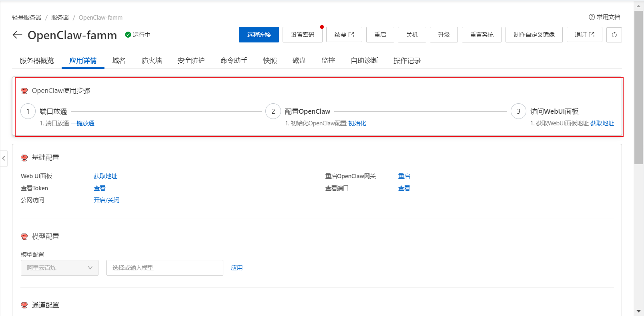Open the 常用文档 help link

[604, 17]
